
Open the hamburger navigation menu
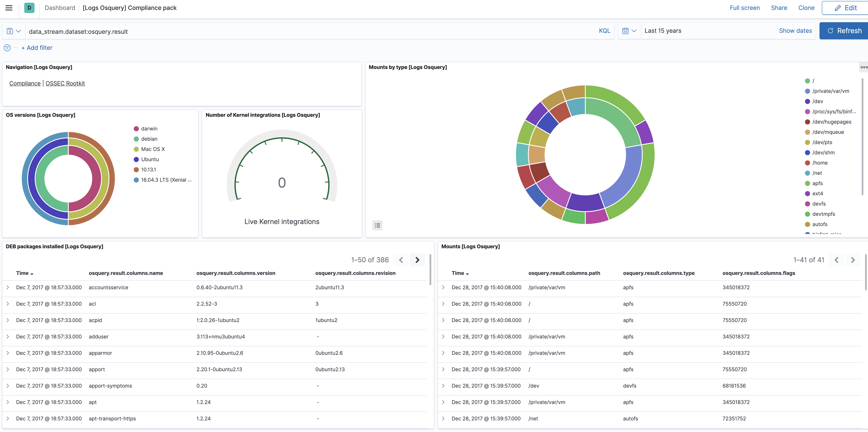click(9, 8)
